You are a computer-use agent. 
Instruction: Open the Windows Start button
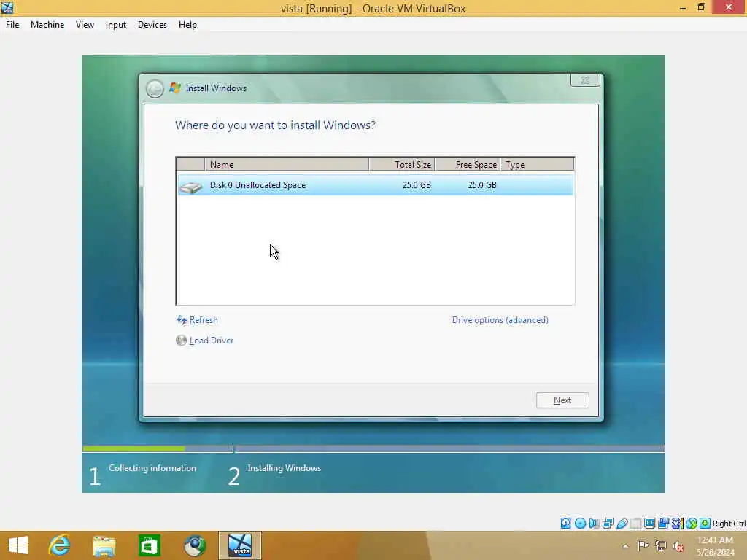click(x=18, y=545)
